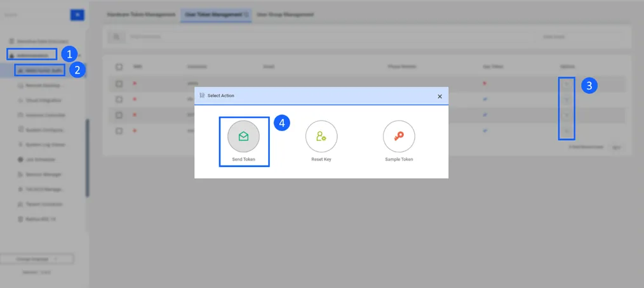Switch to User Token Management tab
The width and height of the screenshot is (644, 288).
pos(217,15)
